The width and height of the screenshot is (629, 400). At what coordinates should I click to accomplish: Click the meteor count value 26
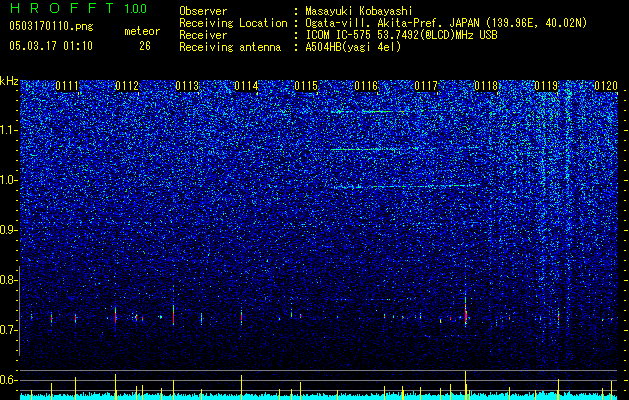click(x=145, y=46)
